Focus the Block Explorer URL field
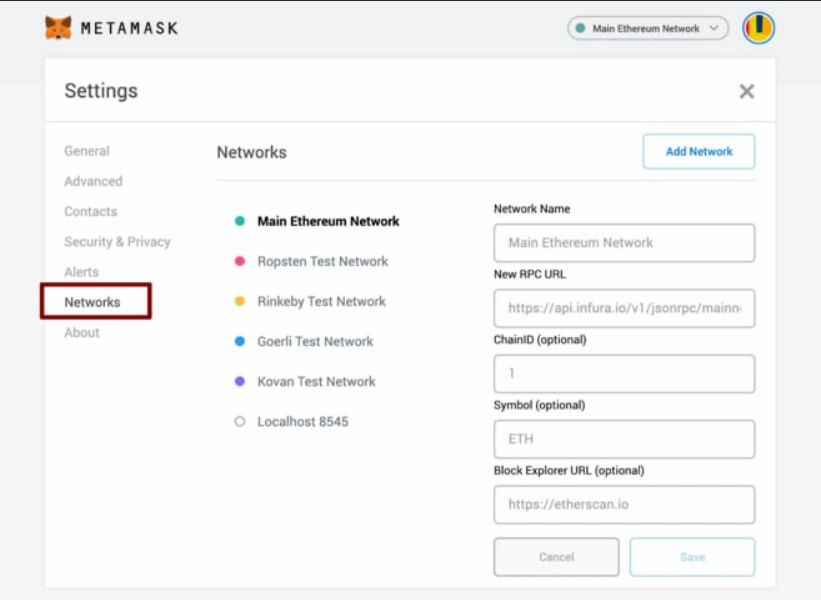Viewport: 821px width, 600px height. pyautogui.click(x=624, y=505)
